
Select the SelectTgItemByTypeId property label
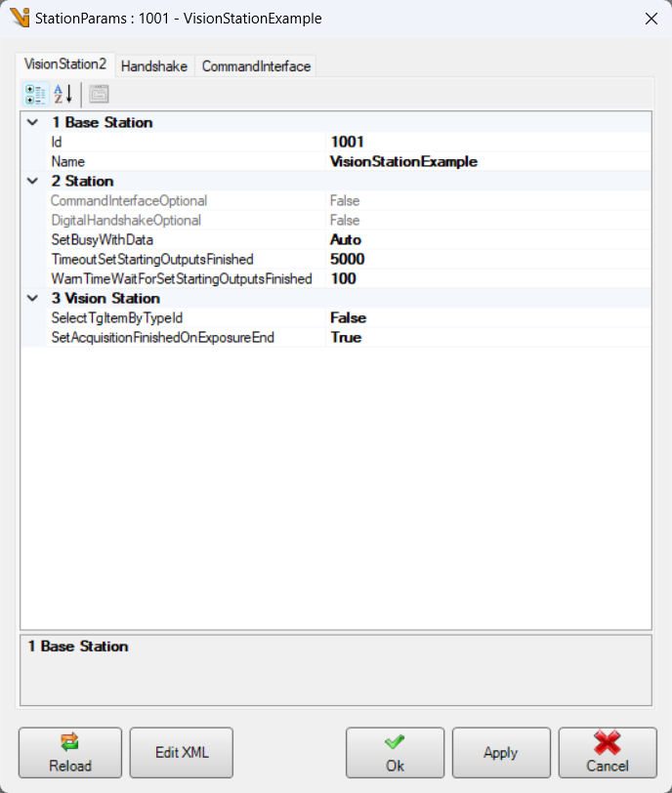[x=117, y=318]
